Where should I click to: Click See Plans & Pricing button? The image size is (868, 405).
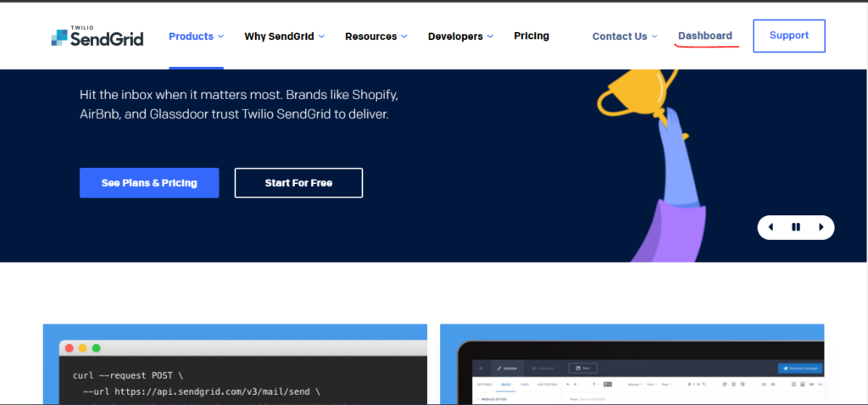[149, 183]
